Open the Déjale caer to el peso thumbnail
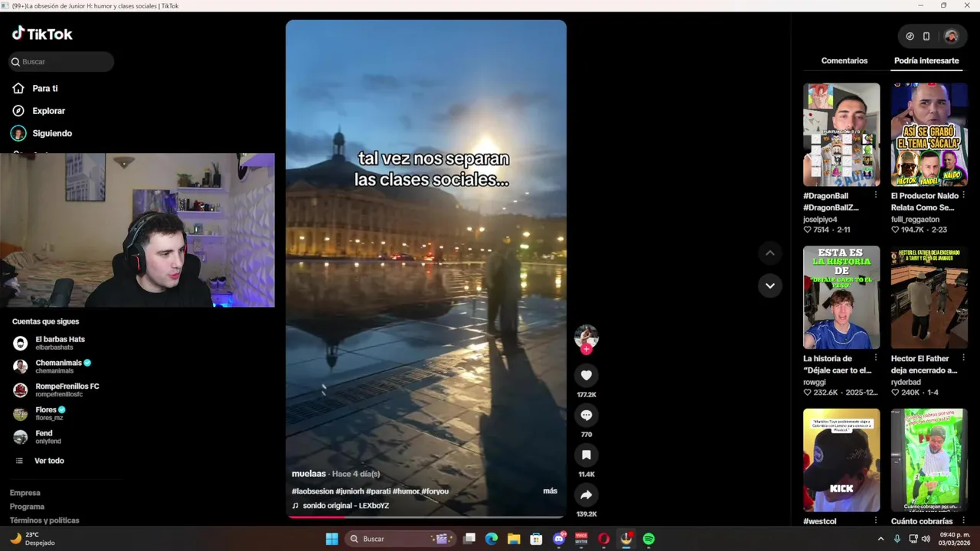Viewport: 980px width, 551px height. pyautogui.click(x=841, y=298)
